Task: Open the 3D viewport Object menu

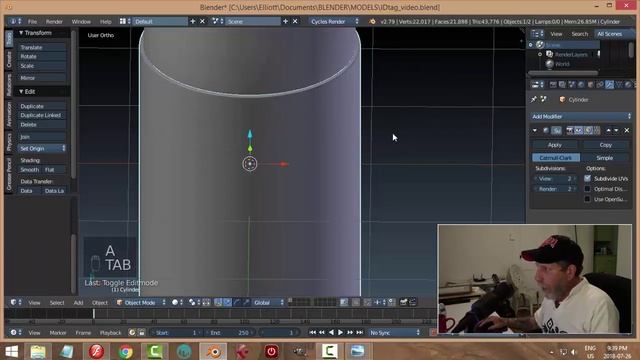Action: pos(100,302)
